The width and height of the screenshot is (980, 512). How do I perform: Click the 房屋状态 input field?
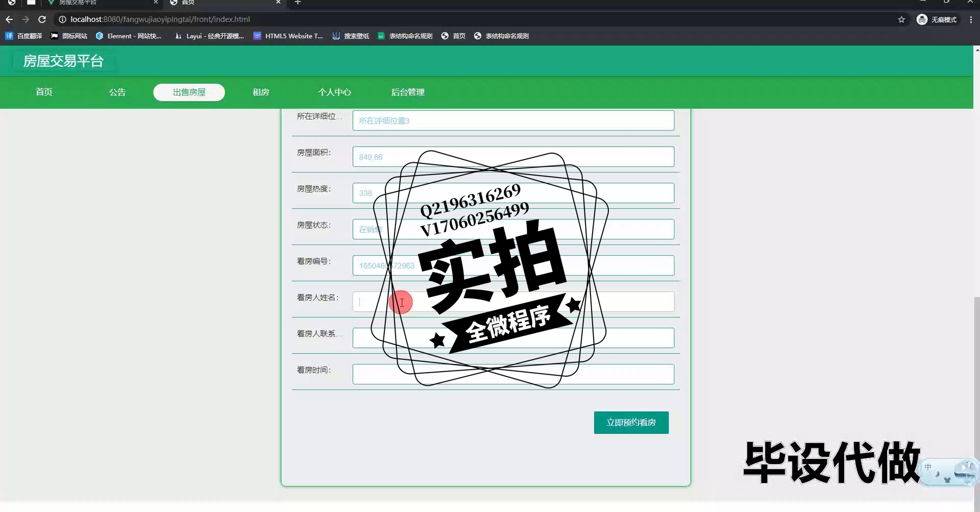(x=513, y=229)
